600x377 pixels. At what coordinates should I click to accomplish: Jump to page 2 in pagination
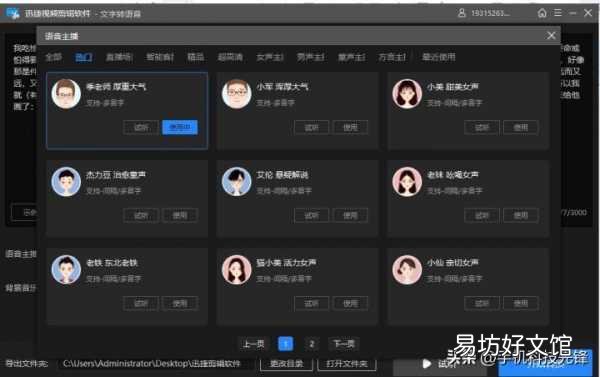tap(312, 344)
